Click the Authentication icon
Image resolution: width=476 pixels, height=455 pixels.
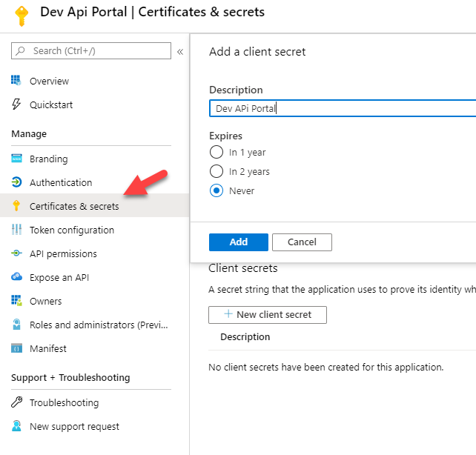16,182
